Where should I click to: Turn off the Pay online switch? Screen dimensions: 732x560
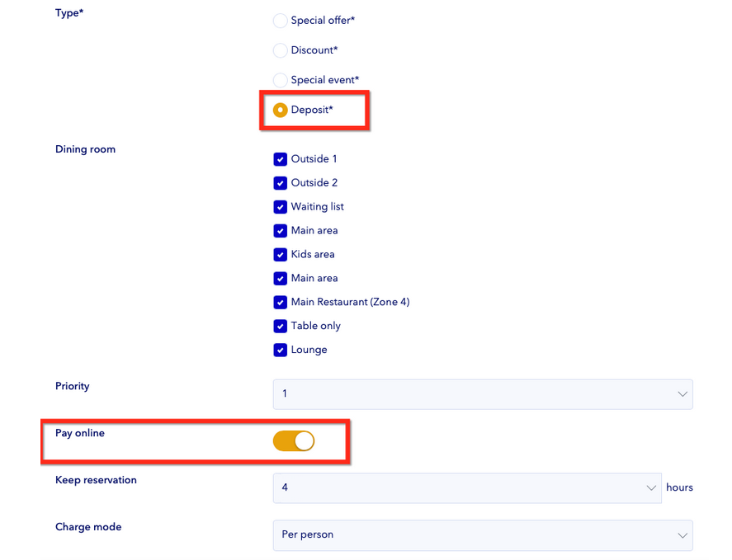click(294, 441)
